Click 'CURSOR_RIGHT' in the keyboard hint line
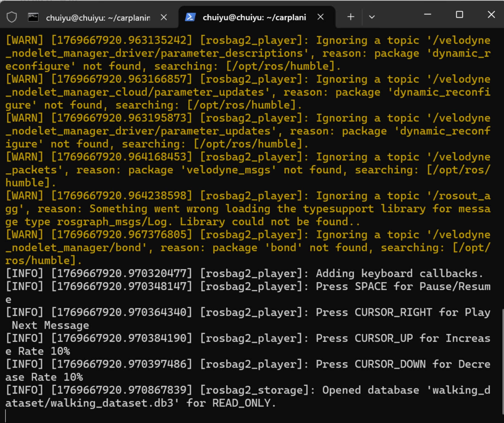This screenshot has height=423, width=504. [393, 313]
